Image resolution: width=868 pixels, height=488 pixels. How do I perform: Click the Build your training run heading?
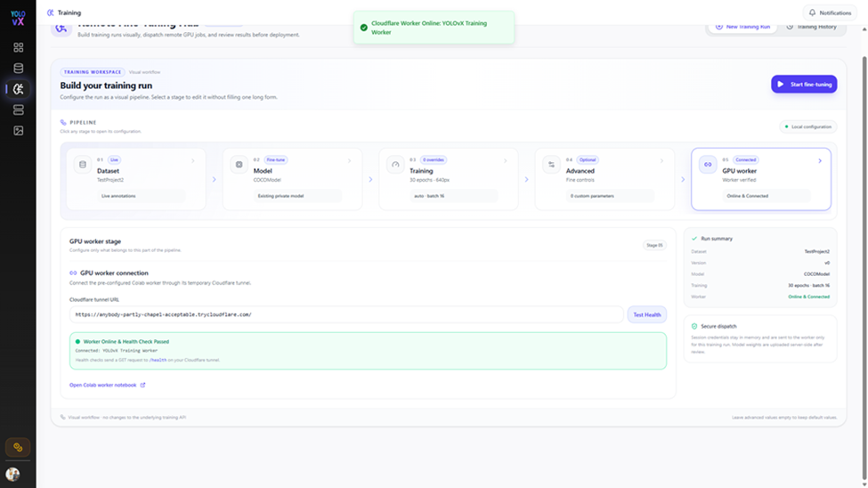coord(106,85)
